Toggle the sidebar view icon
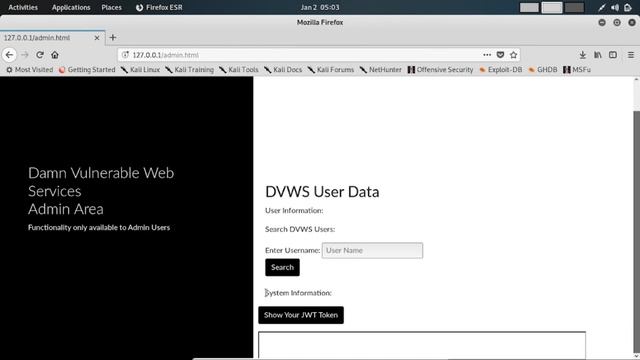640x360 pixels. click(613, 55)
